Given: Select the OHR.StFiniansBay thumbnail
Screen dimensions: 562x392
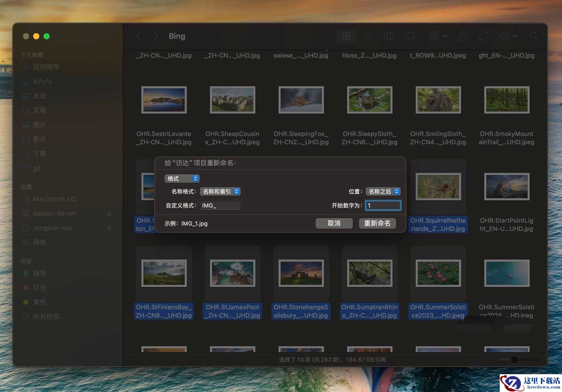Looking at the screenshot, I should tap(164, 273).
